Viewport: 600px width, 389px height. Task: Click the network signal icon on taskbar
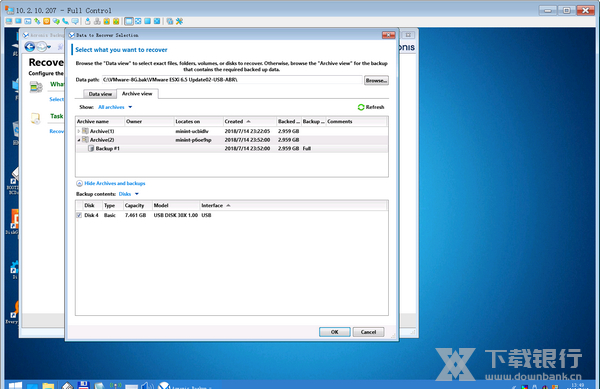click(115, 386)
